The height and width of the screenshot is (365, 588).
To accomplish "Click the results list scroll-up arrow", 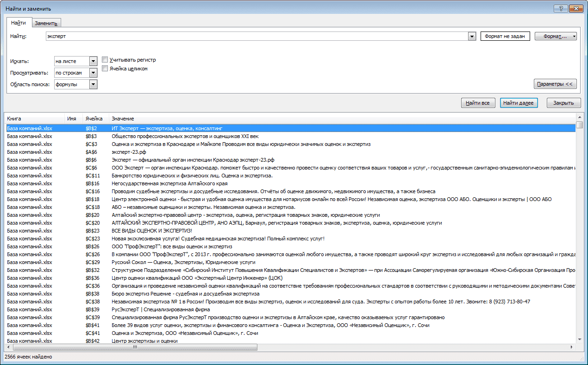I will click(579, 118).
